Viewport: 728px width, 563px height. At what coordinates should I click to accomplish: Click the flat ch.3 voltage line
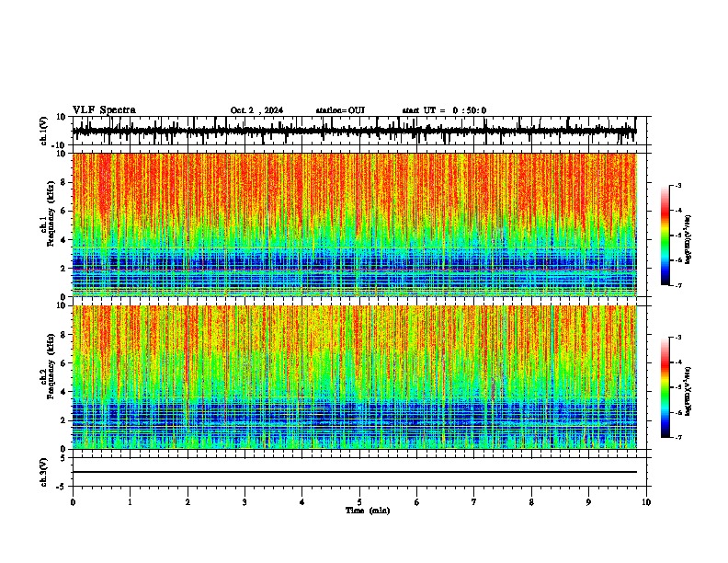[x=354, y=472]
